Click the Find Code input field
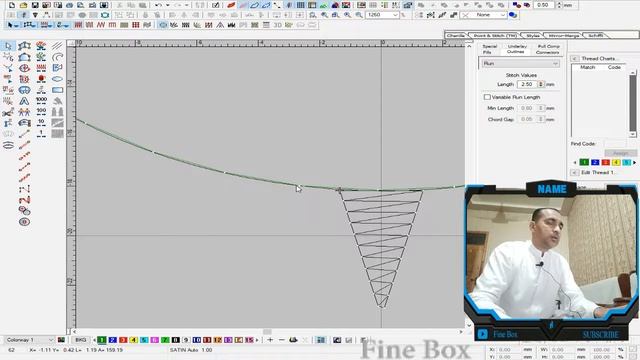The height and width of the screenshot is (360, 640). point(615,144)
